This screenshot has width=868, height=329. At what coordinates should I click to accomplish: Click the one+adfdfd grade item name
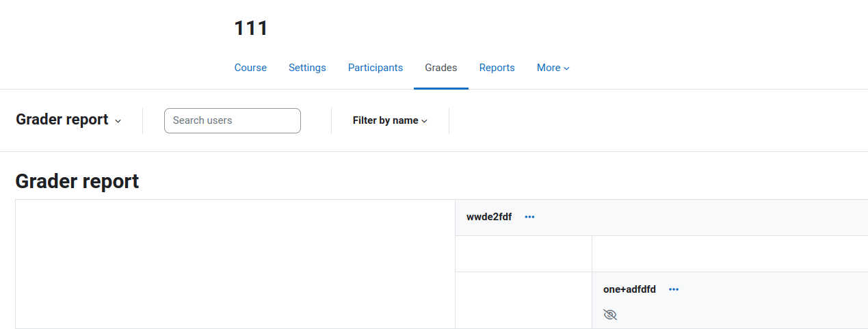(x=629, y=289)
